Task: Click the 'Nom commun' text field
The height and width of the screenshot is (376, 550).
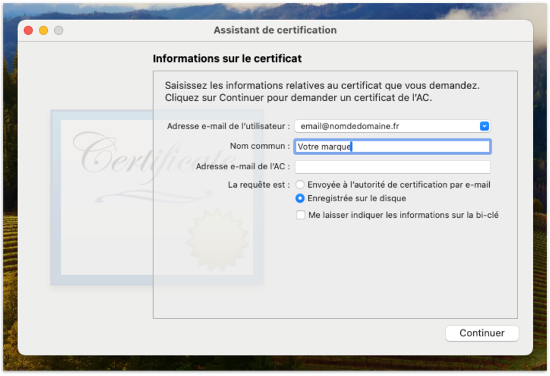Action: [392, 147]
